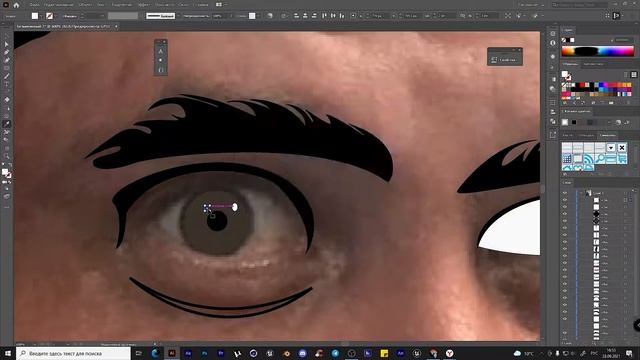
Task: Open the Windows Start menu
Action: (7, 353)
